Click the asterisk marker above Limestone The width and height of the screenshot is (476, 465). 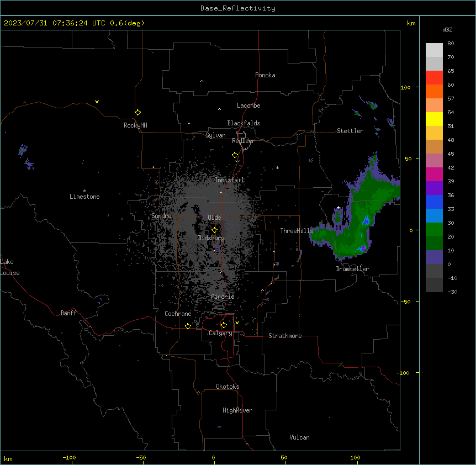click(84, 191)
